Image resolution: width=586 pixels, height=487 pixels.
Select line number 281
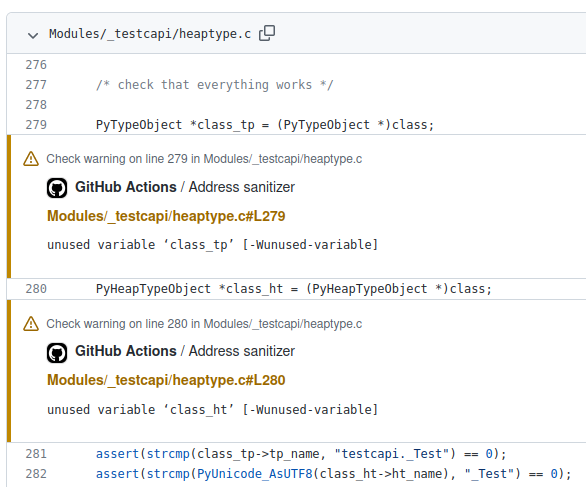(x=36, y=454)
